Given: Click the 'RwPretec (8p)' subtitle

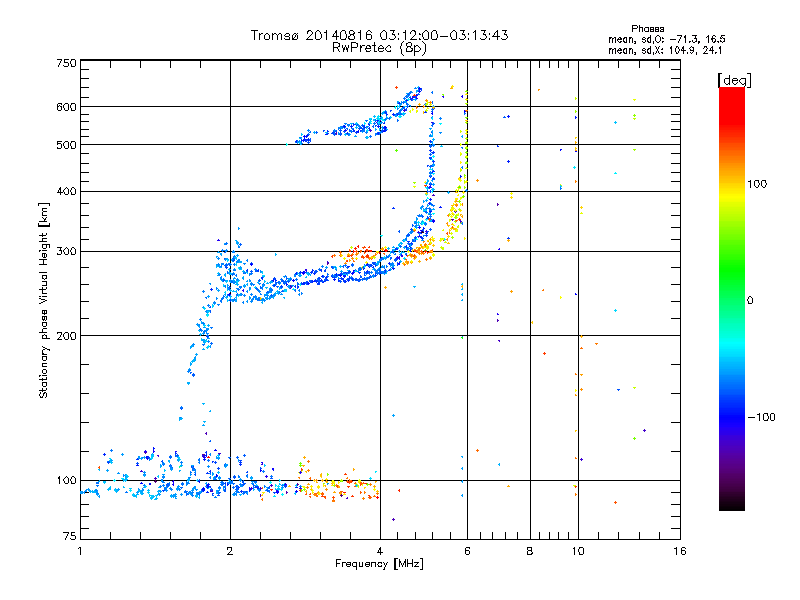Looking at the screenshot, I should tap(379, 48).
